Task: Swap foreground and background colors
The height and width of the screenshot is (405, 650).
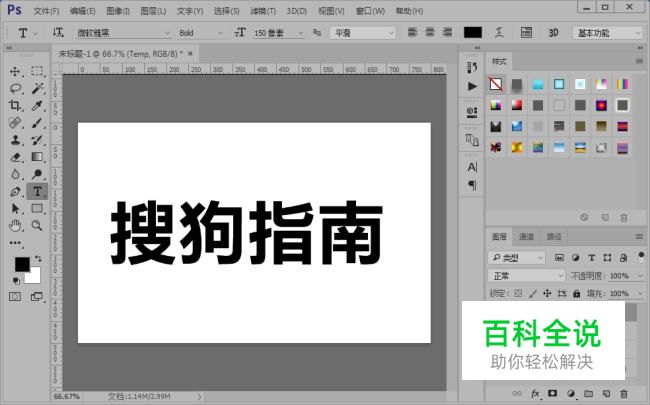Action: [38, 259]
